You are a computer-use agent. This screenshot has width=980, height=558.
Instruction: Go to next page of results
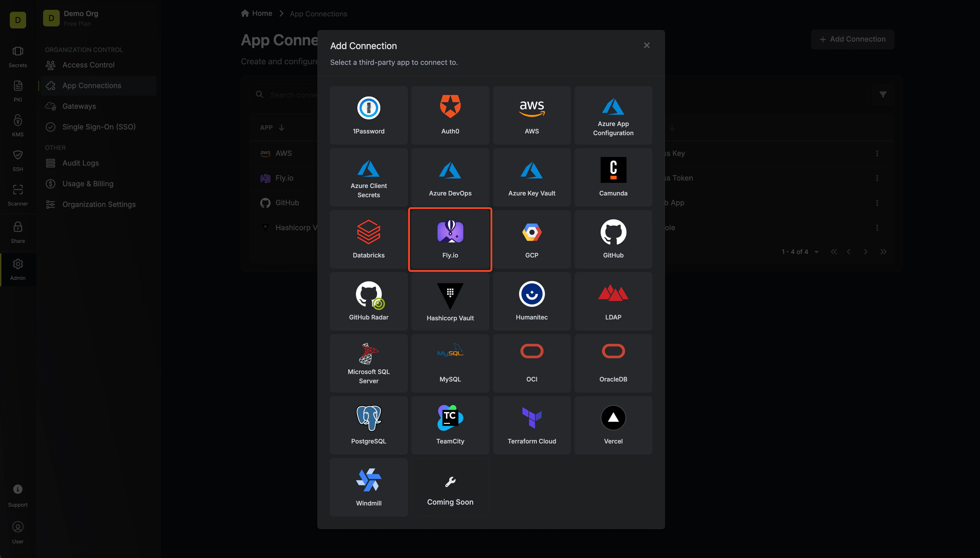pos(865,252)
